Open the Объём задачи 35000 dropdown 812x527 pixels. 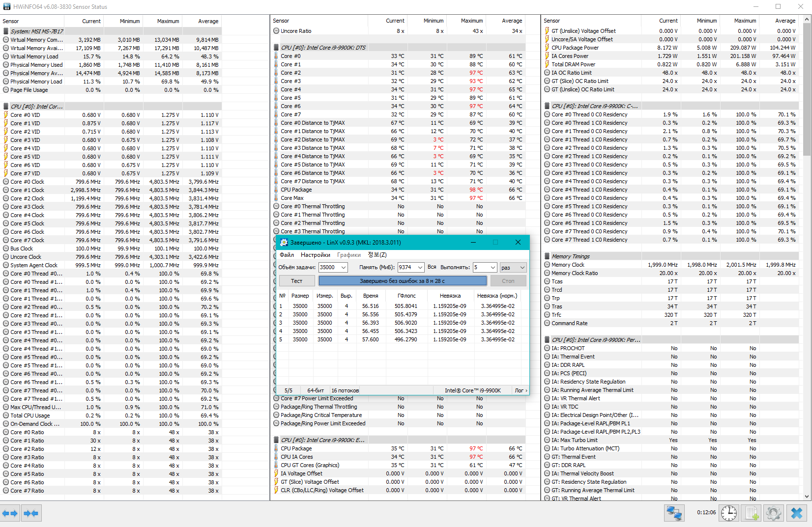click(333, 267)
